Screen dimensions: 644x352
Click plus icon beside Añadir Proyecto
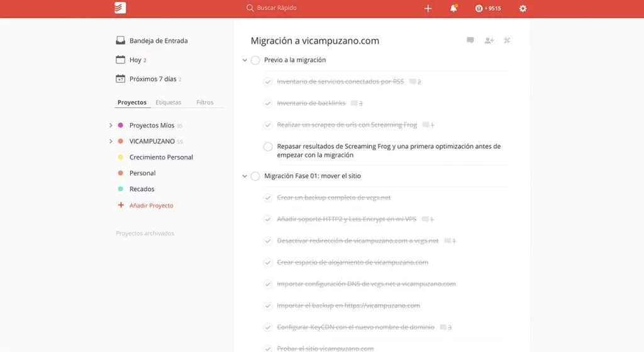click(x=121, y=205)
